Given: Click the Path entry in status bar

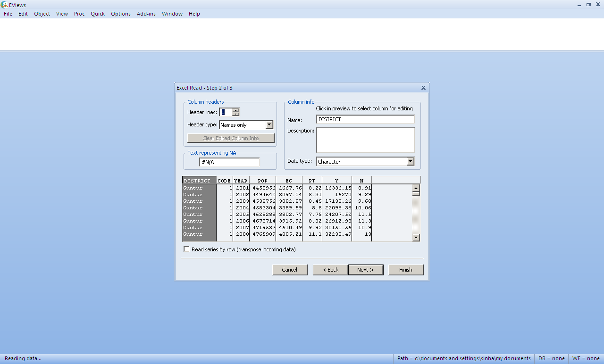Looking at the screenshot, I should pos(464,358).
